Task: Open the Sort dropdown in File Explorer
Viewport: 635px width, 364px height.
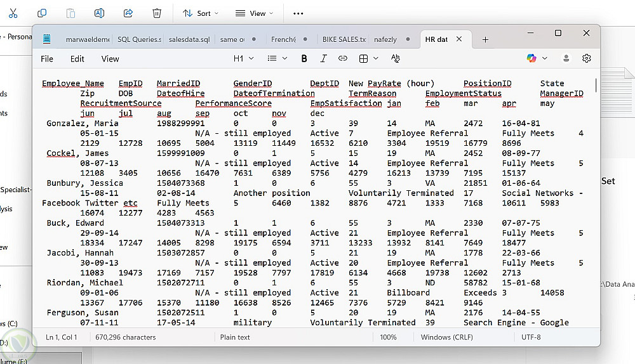Action: (x=201, y=13)
